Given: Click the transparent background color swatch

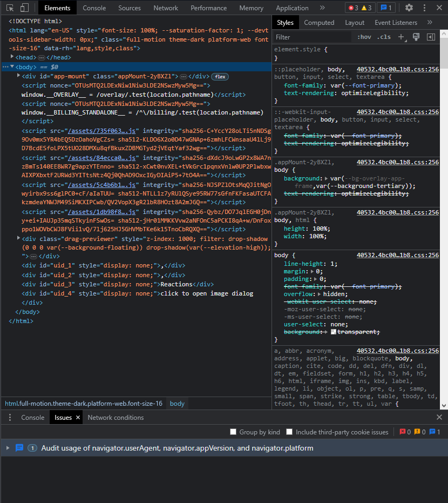Looking at the screenshot, I should [333, 331].
